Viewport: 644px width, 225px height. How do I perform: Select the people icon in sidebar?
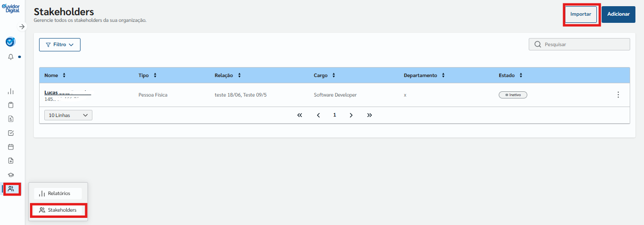point(11,189)
